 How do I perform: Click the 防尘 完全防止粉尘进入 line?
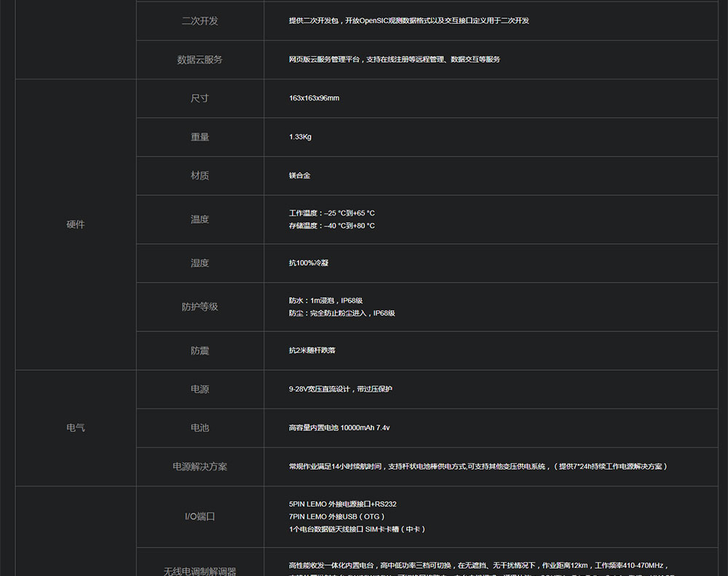(x=341, y=313)
